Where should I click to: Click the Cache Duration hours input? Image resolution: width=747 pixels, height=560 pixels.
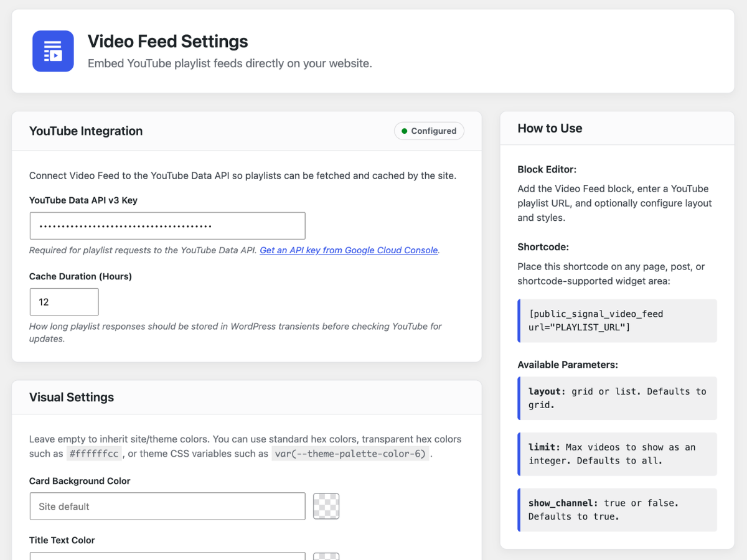(64, 302)
